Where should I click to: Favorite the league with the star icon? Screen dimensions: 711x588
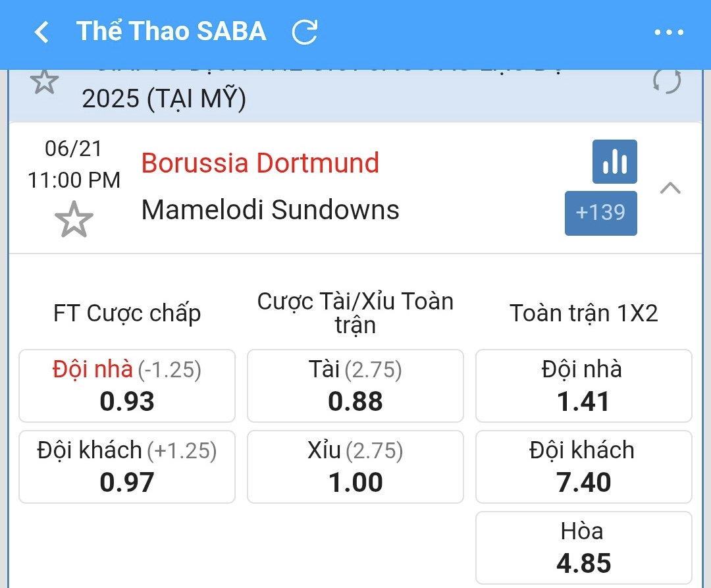[x=44, y=82]
